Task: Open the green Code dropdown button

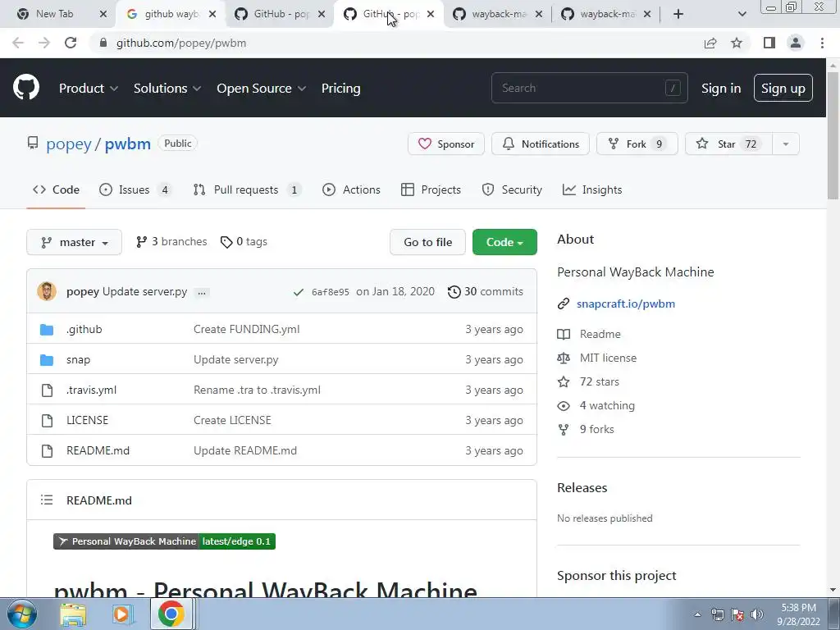Action: [x=504, y=242]
